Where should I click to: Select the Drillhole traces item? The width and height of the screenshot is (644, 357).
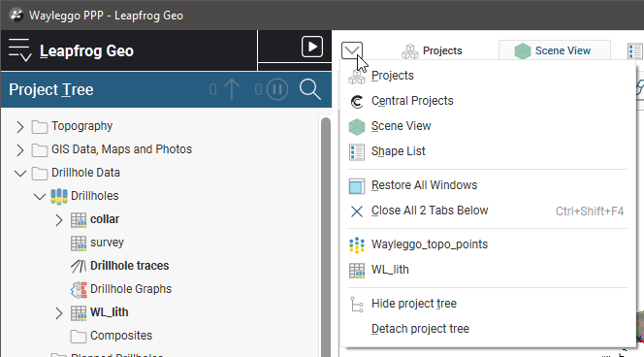pos(119,266)
